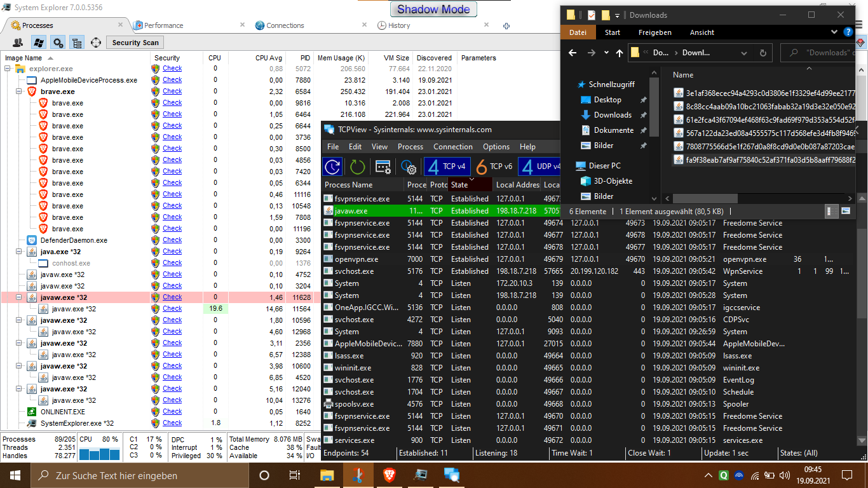Screen dimensions: 868x488
Task: Close the Processes tab
Action: click(x=121, y=25)
